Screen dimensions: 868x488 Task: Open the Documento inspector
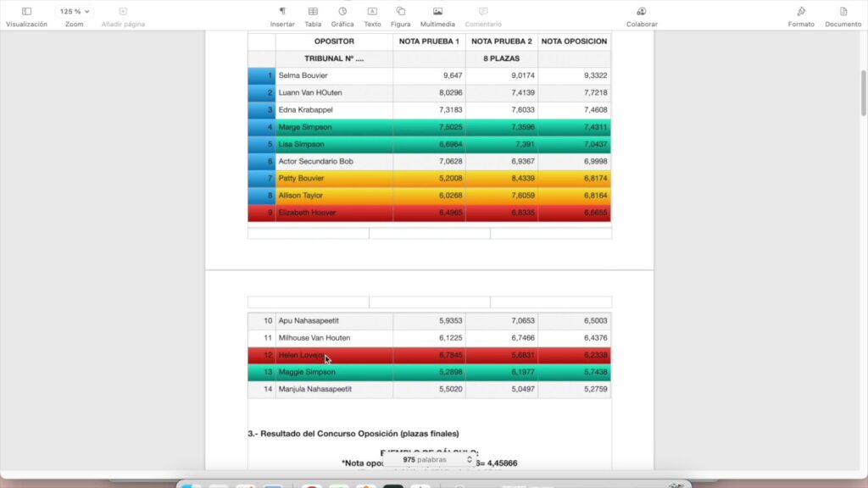point(843,17)
